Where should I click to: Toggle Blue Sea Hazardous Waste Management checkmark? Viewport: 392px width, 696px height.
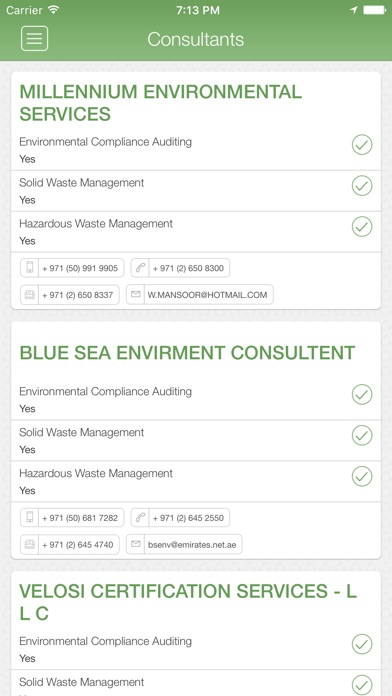[x=362, y=476]
